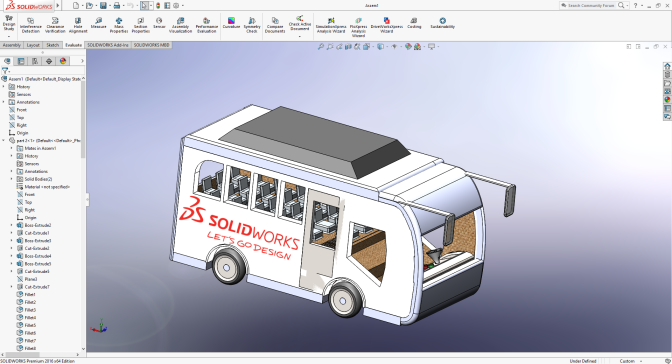
Task: Activate the Select cursor tool
Action: (x=144, y=6)
